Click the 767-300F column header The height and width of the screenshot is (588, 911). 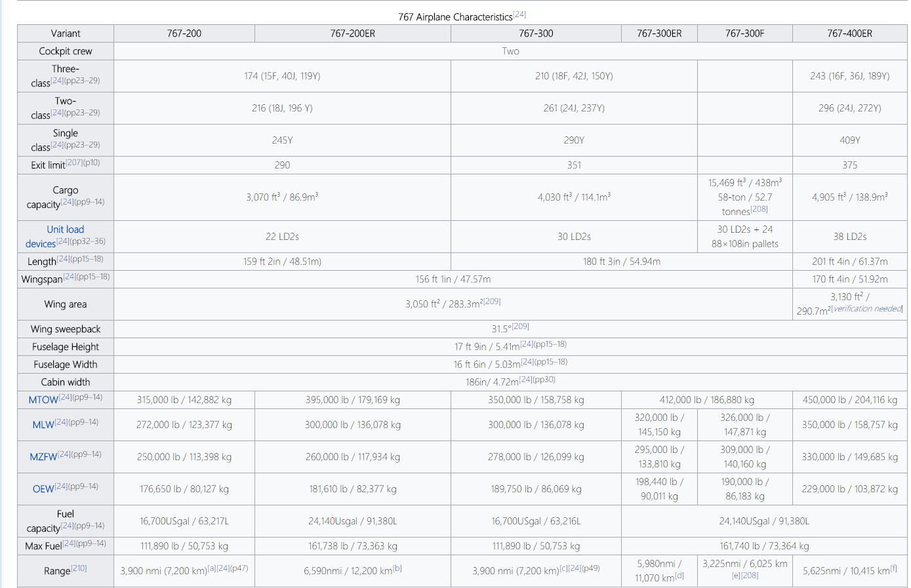[x=745, y=33]
